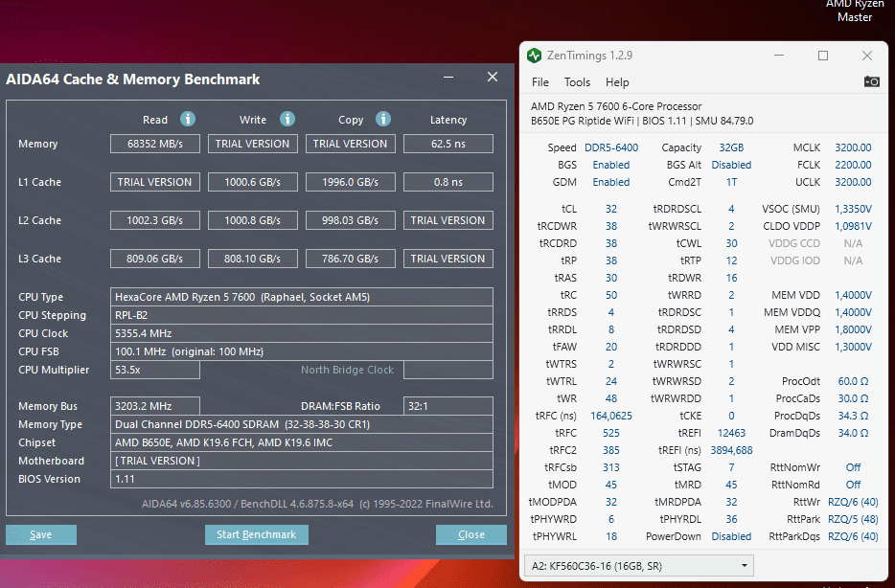895x588 pixels.
Task: Click the AMD Ryzen 5 7600 6-Core Processor label
Action: pyautogui.click(x=616, y=106)
